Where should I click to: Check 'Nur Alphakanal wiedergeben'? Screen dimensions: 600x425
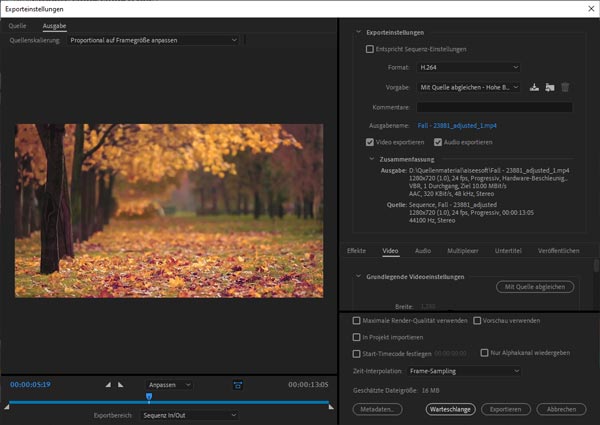point(484,353)
